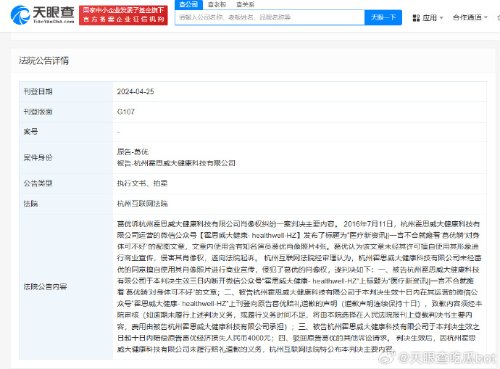Click the 法院 row label
Image resolution: width=500 pixels, height=369 pixels.
tap(31, 203)
